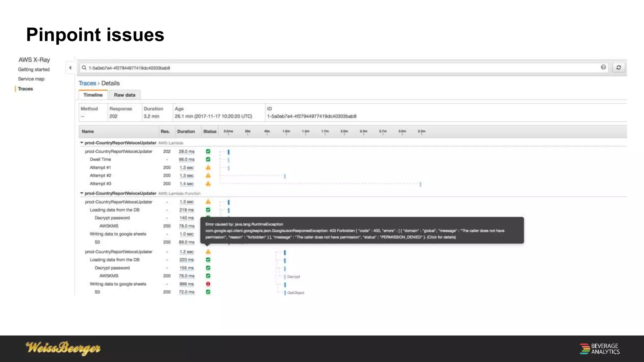The width and height of the screenshot is (644, 362).
Task: Switch to the Raw data tab
Action: 125,95
